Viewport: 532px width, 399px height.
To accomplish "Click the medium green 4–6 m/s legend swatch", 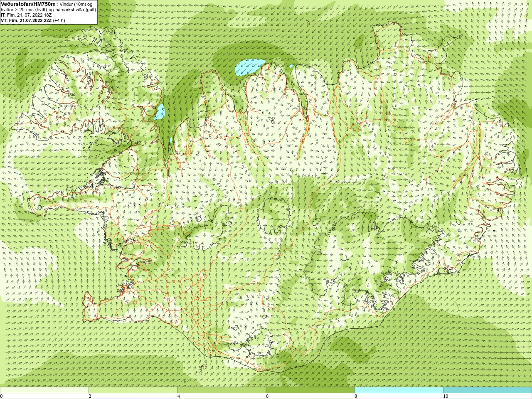I will pyautogui.click(x=222, y=390).
